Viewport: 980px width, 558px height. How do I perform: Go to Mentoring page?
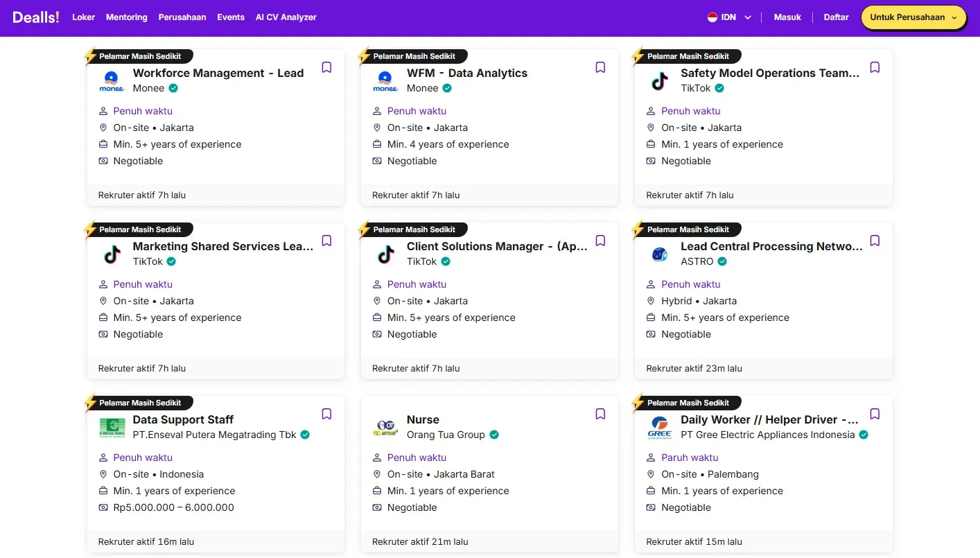coord(127,17)
